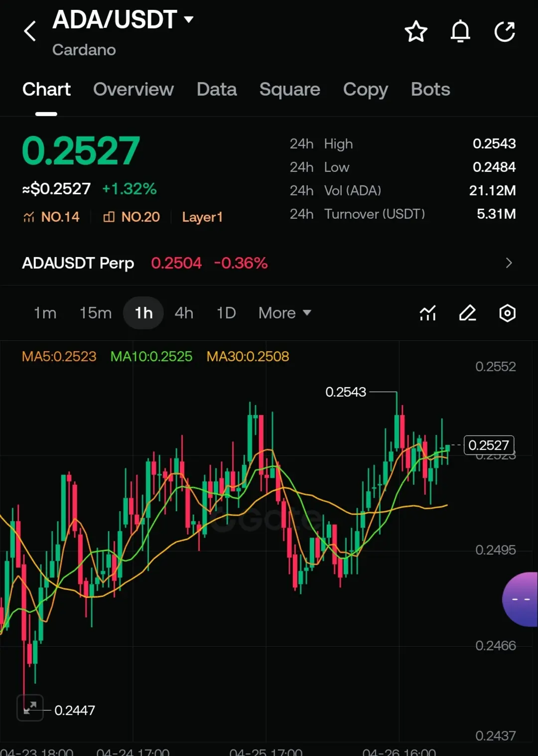538x756 pixels.
Task: Select the 15m timeframe
Action: (96, 313)
